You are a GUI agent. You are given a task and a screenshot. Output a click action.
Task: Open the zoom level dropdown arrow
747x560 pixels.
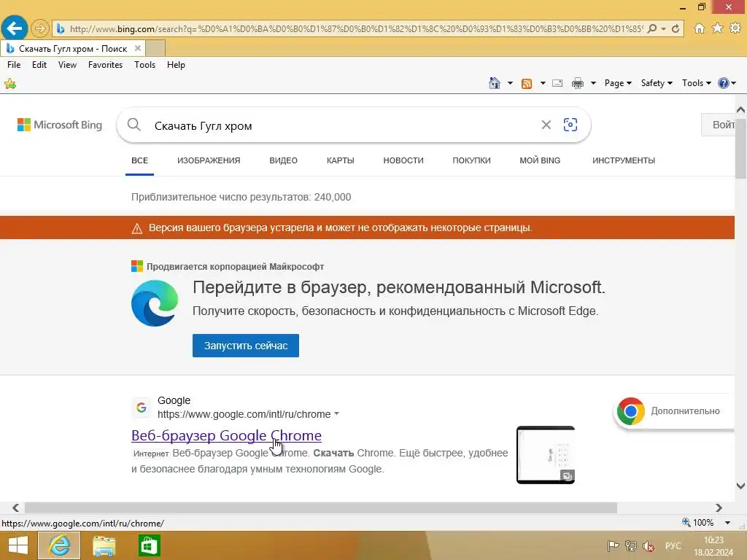point(727,523)
